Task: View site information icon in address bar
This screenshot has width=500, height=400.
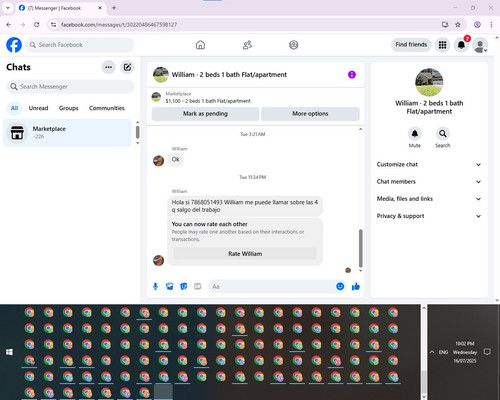Action: (x=53, y=25)
